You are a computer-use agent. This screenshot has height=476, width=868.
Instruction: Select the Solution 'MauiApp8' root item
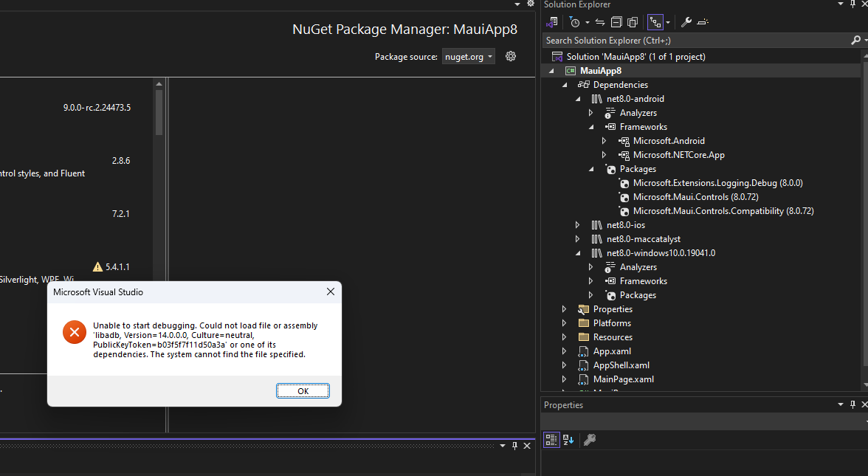pyautogui.click(x=635, y=56)
